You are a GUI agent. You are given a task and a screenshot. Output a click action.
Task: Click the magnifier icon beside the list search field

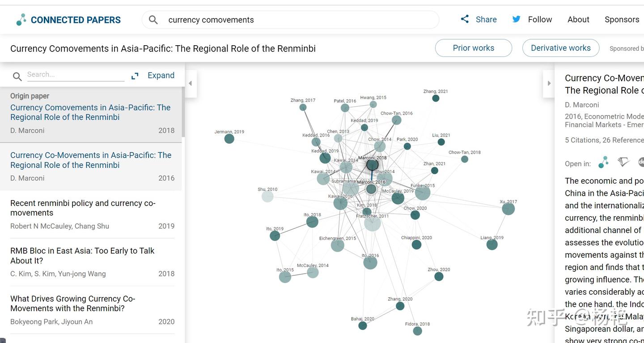17,77
